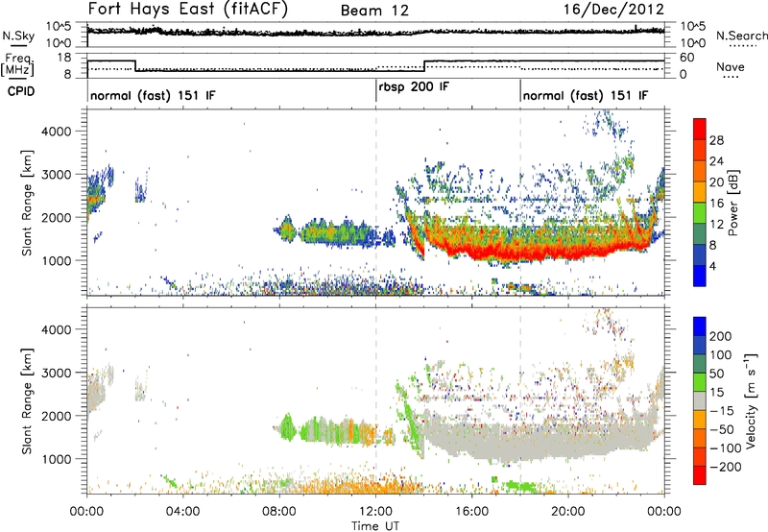Click the '1000' tick on the velocity panel
The image size is (768, 532).
(56, 459)
